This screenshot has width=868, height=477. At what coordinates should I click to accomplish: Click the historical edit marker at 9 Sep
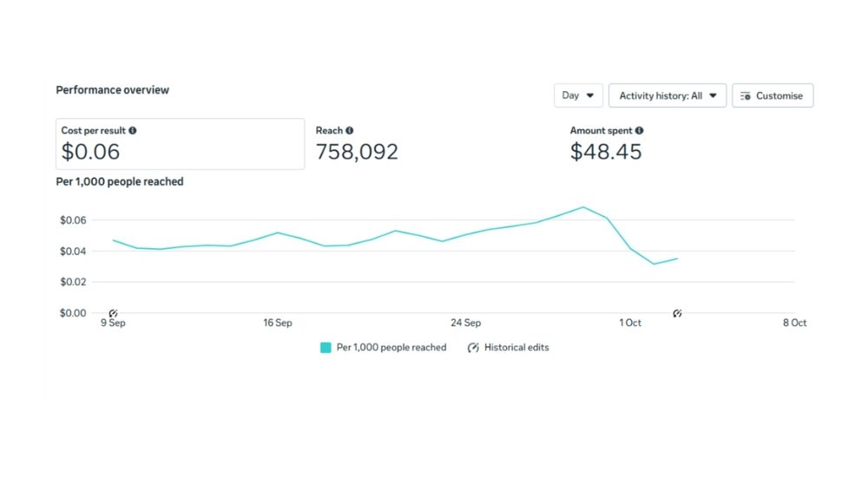pos(113,312)
